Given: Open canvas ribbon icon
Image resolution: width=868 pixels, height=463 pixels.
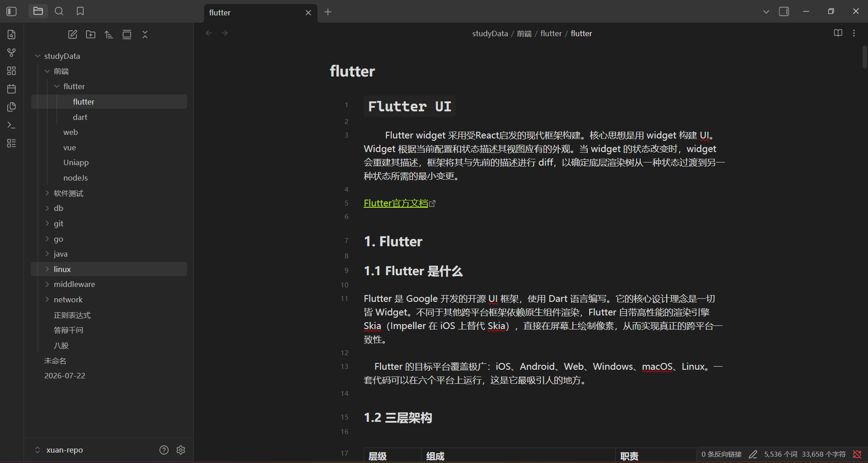Looking at the screenshot, I should (12, 71).
